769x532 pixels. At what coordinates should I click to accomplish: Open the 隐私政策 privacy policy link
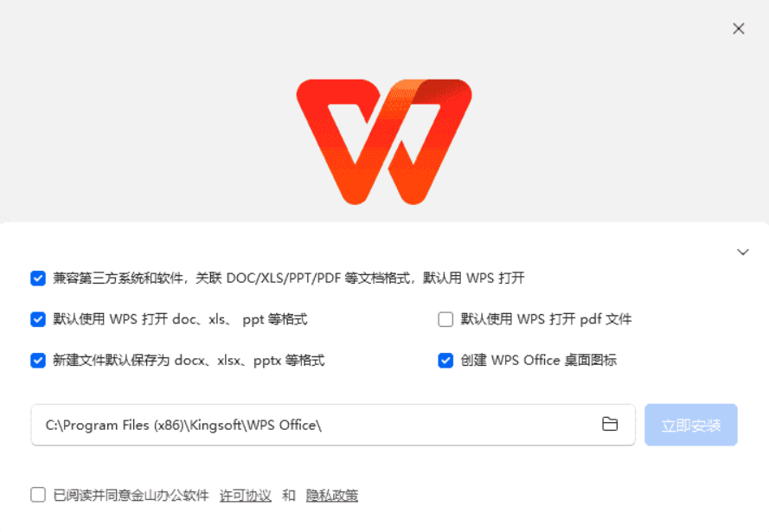click(332, 495)
